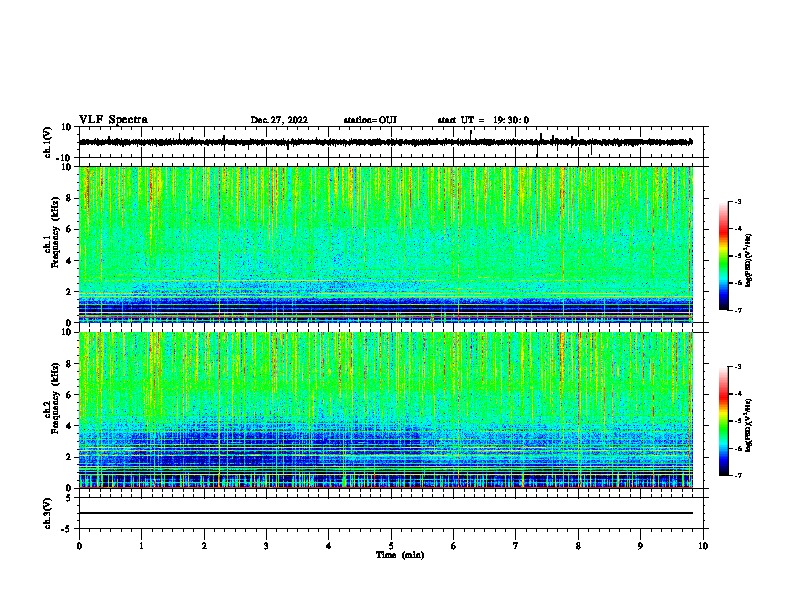Click the ch.3(V) axis label

click(x=47, y=513)
